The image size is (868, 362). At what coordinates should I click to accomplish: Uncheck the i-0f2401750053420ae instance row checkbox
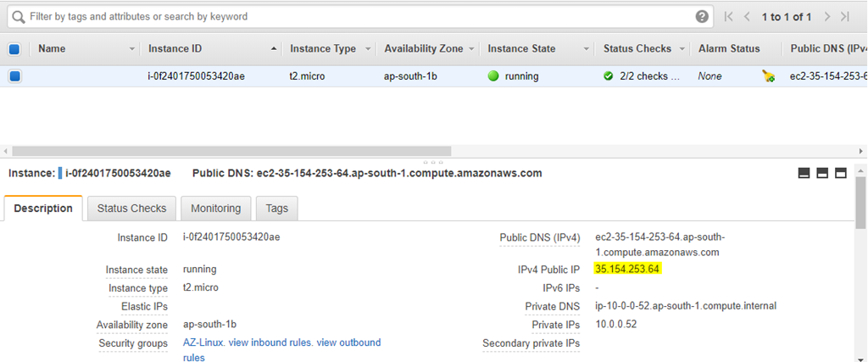[x=15, y=76]
